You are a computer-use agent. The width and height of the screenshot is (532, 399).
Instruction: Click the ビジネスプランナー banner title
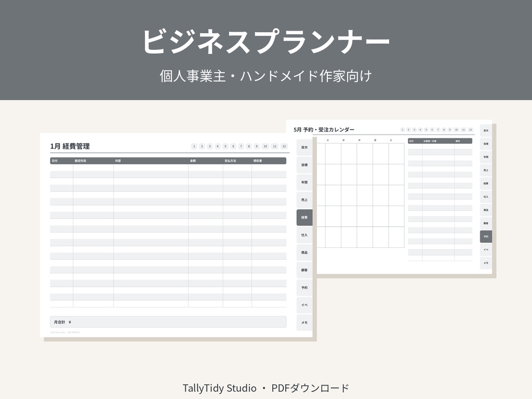(266, 41)
